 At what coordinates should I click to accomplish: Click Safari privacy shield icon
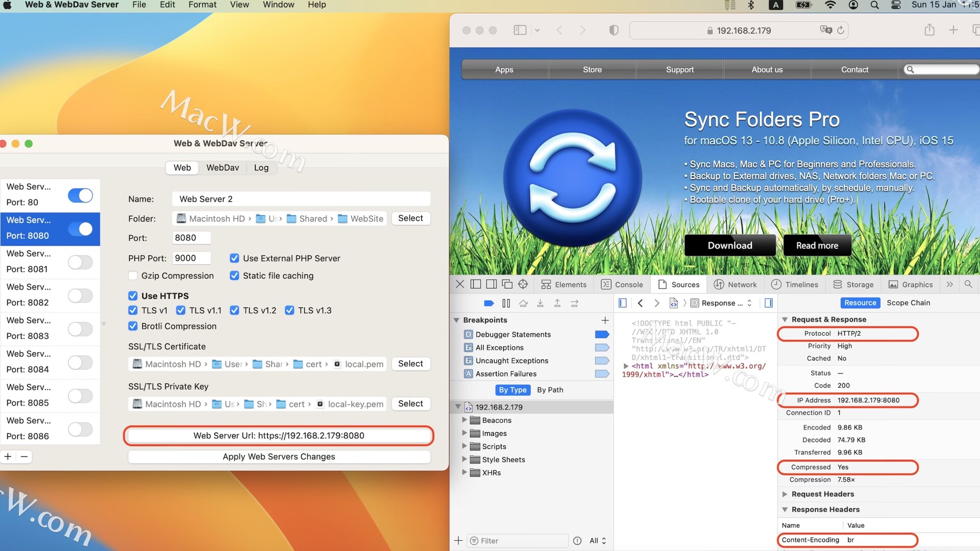click(x=614, y=30)
